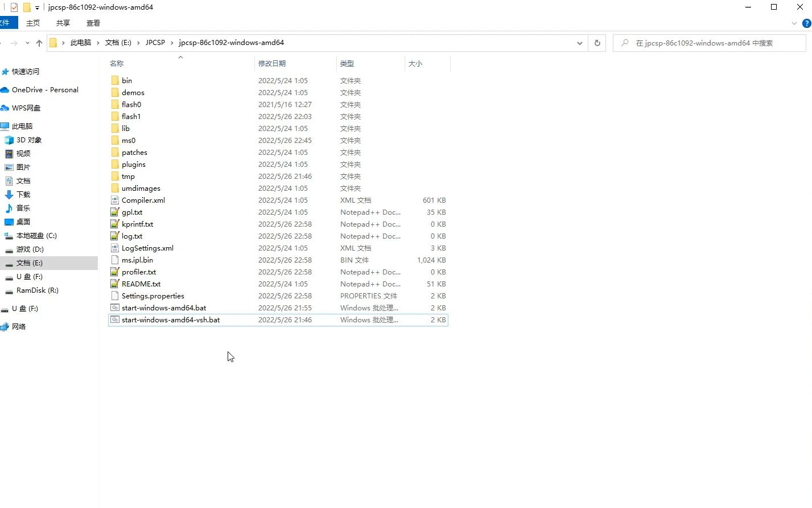The width and height of the screenshot is (812, 508).
Task: Select 快速访问 in the navigation pane
Action: tap(26, 71)
